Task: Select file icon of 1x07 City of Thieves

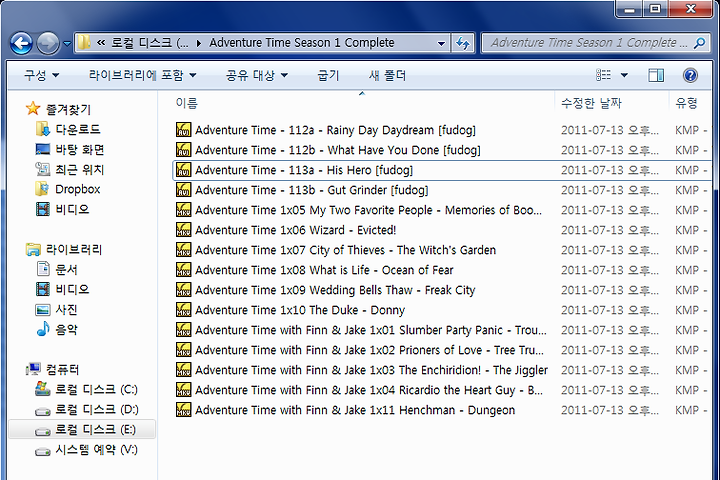Action: pyautogui.click(x=183, y=249)
